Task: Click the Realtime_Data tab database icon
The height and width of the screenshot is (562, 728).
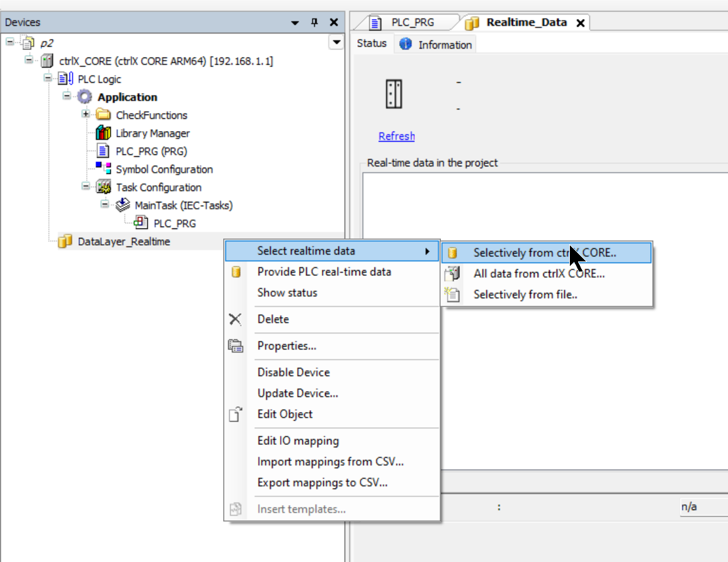Action: point(472,23)
